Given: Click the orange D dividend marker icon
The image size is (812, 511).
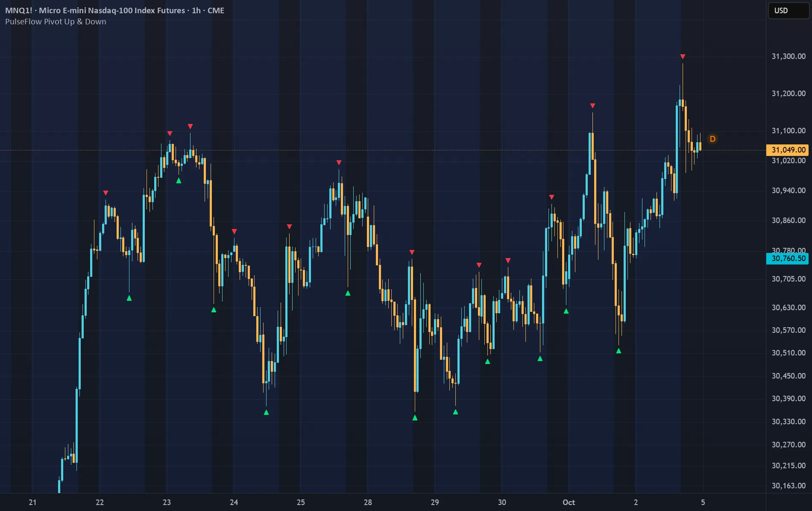Looking at the screenshot, I should (712, 139).
